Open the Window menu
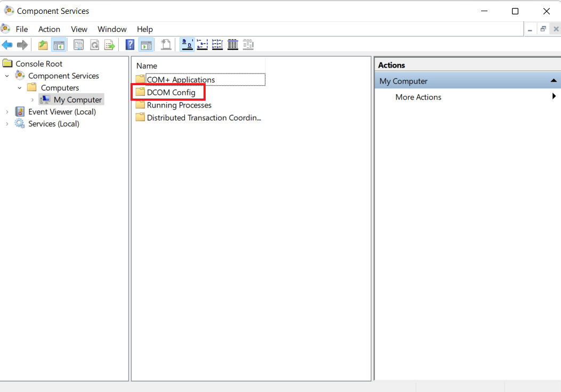Image resolution: width=561 pixels, height=392 pixels. point(112,29)
